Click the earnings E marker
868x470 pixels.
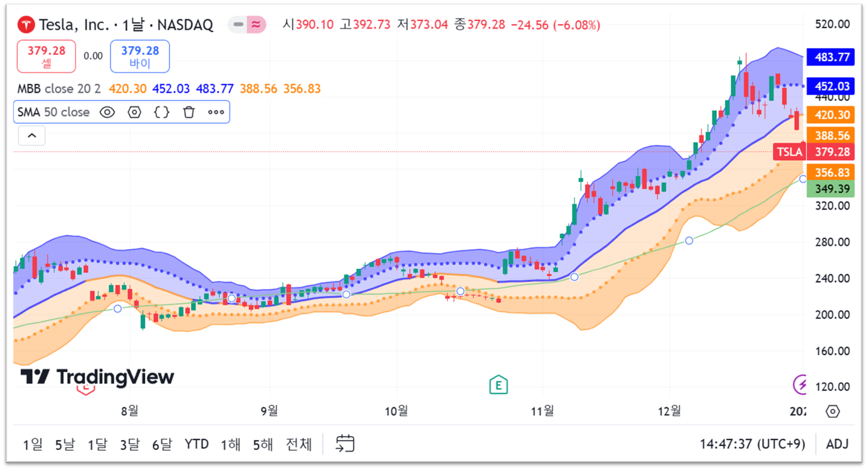click(x=498, y=385)
